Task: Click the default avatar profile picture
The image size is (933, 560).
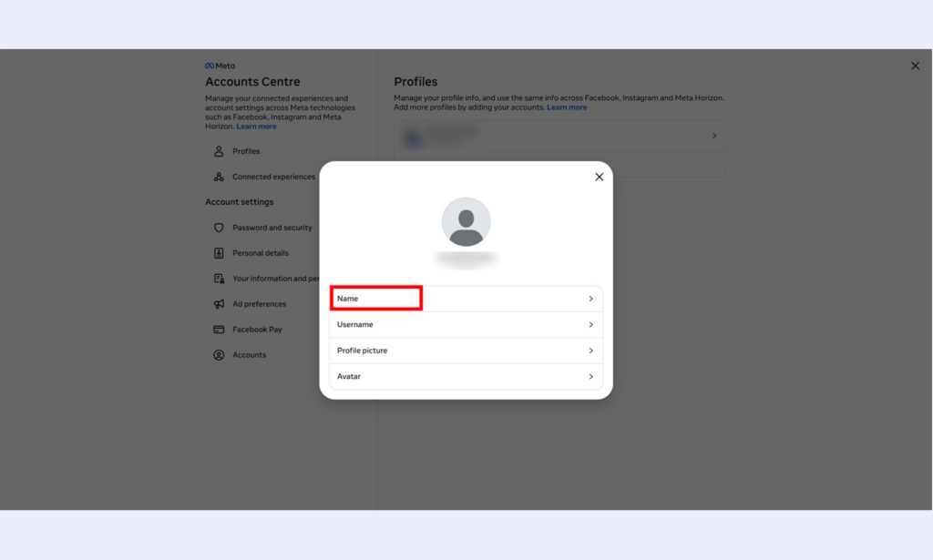Action: click(x=466, y=222)
